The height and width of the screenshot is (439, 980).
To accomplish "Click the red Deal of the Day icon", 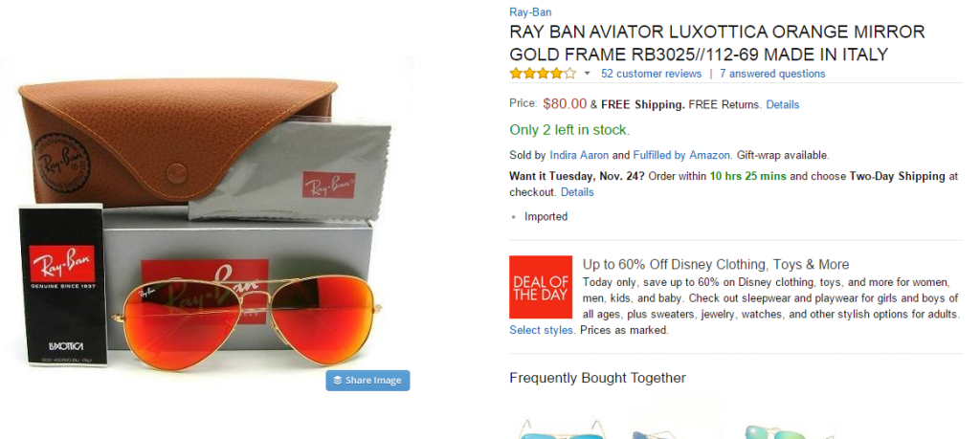I will click(x=541, y=287).
